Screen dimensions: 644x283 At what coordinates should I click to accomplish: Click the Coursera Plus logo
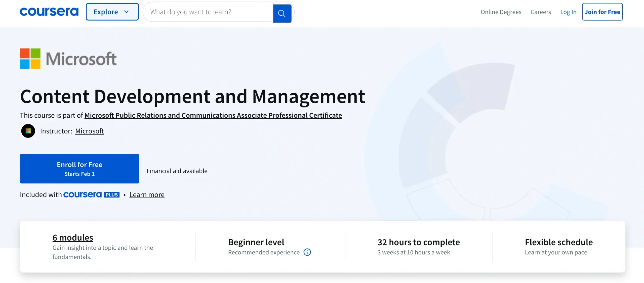[91, 195]
